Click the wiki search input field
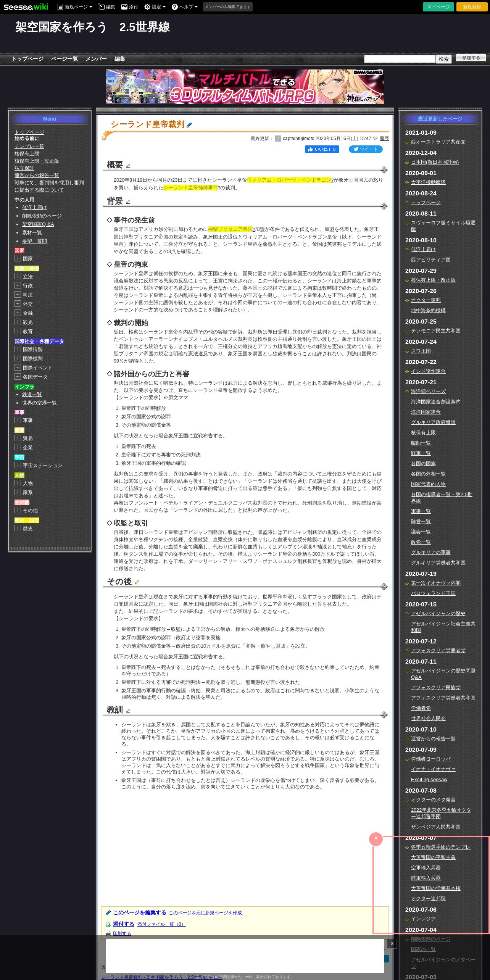The image size is (490, 980). 400,59
